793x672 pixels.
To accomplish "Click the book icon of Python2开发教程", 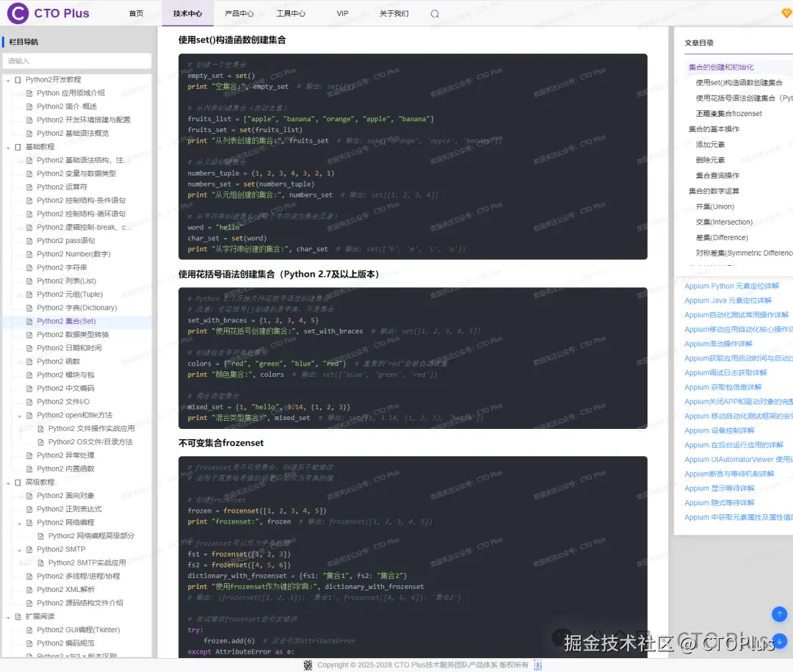I will (x=18, y=79).
